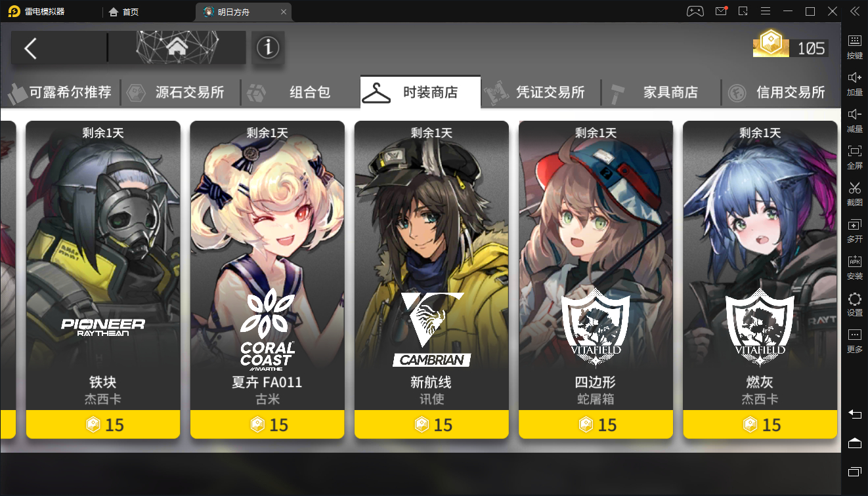Viewport: 868px width, 496px height.
Task: Select the 燃灰 杰西卡 outfit card
Action: click(760, 279)
